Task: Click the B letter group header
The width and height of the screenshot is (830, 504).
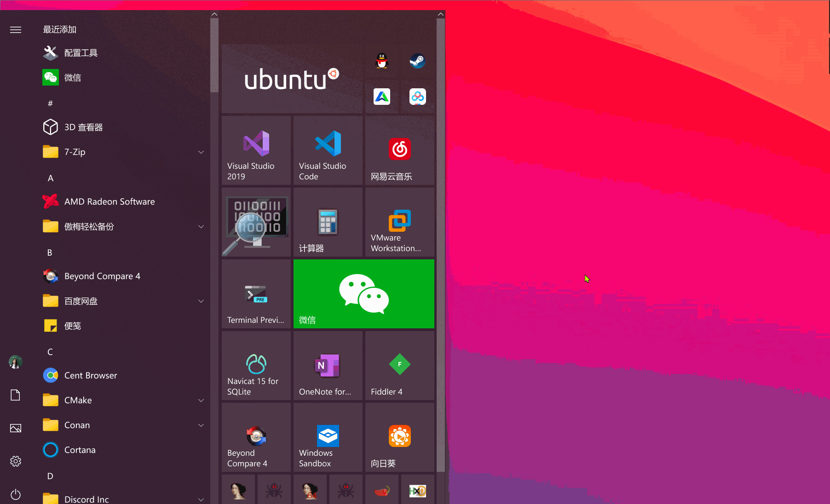Action: pyautogui.click(x=50, y=252)
